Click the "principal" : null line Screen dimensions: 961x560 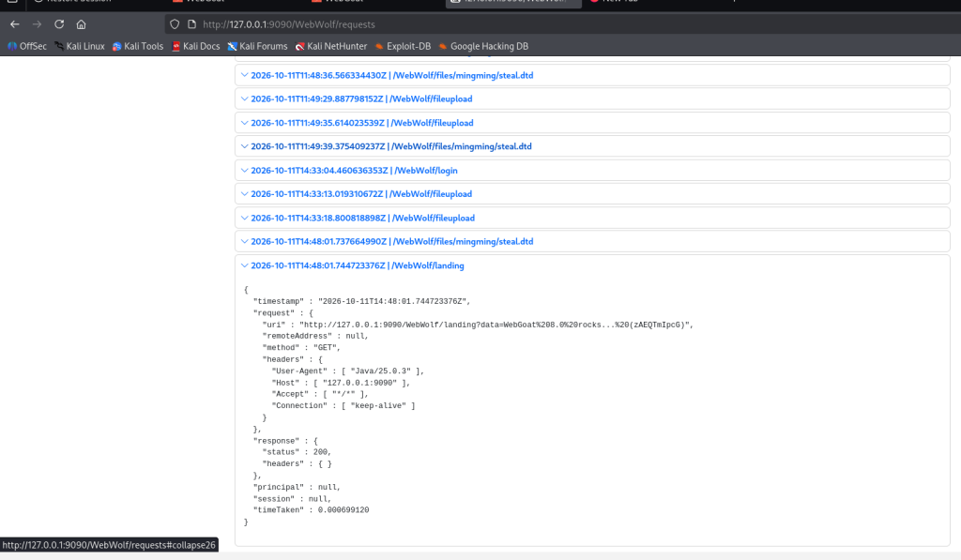pos(297,487)
